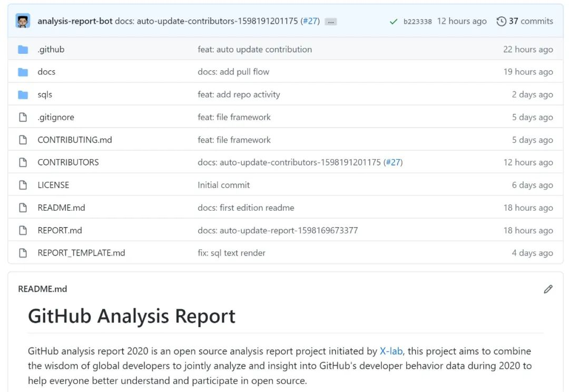Click the sqls folder icon
Screen dimensions: 569x392
pyautogui.click(x=23, y=95)
